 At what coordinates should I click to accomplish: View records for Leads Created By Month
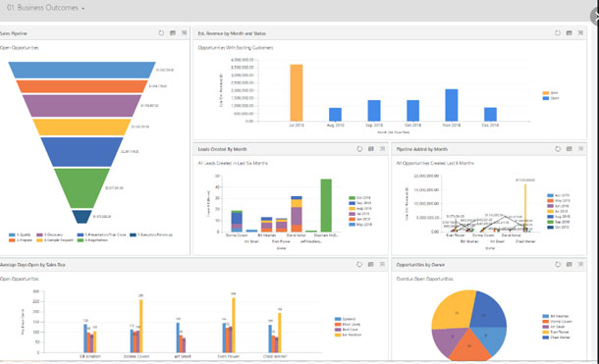pyautogui.click(x=370, y=149)
